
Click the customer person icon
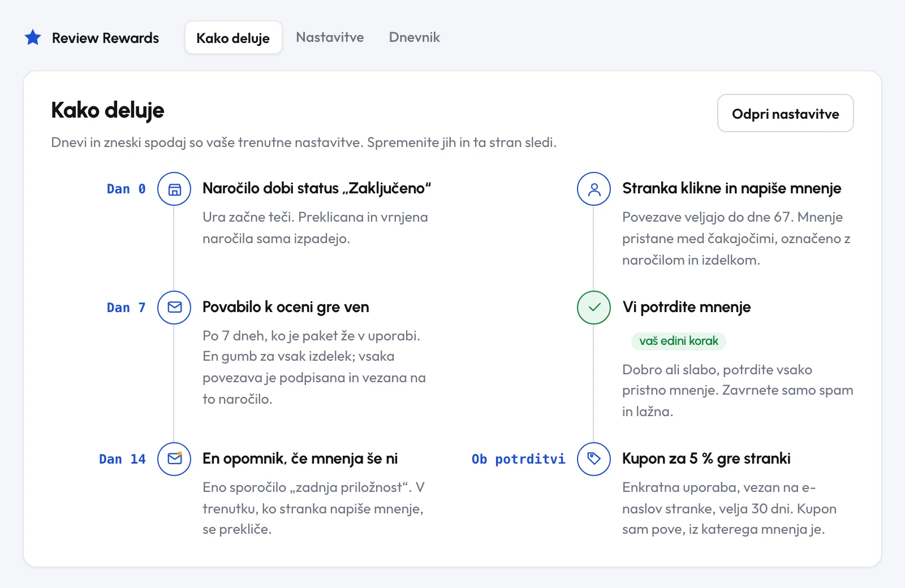(594, 189)
